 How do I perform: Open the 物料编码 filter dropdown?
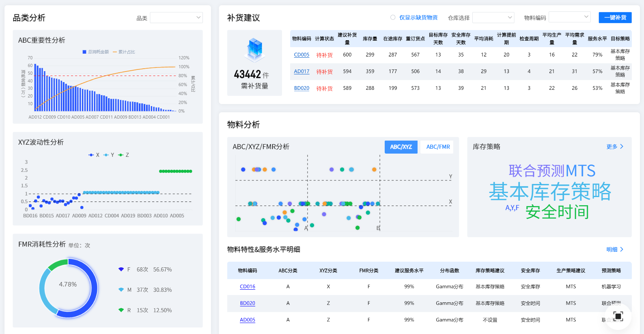coord(569,17)
